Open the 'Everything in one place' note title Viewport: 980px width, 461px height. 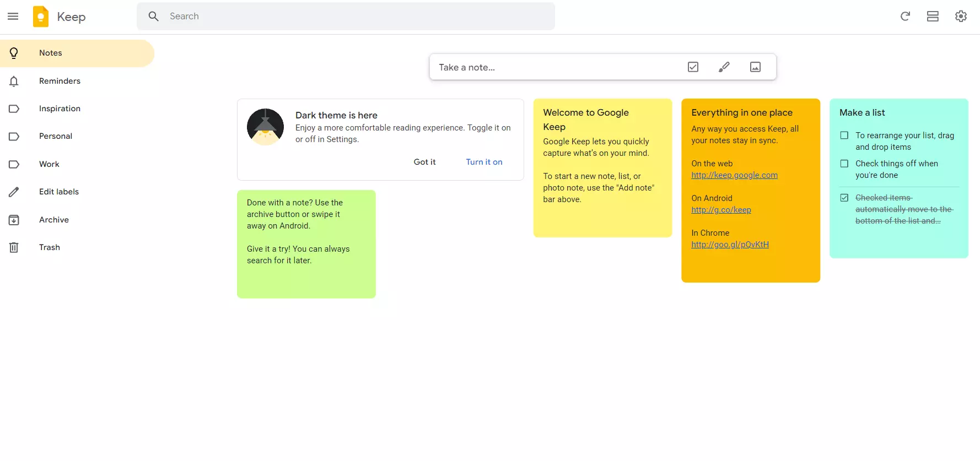[742, 112]
